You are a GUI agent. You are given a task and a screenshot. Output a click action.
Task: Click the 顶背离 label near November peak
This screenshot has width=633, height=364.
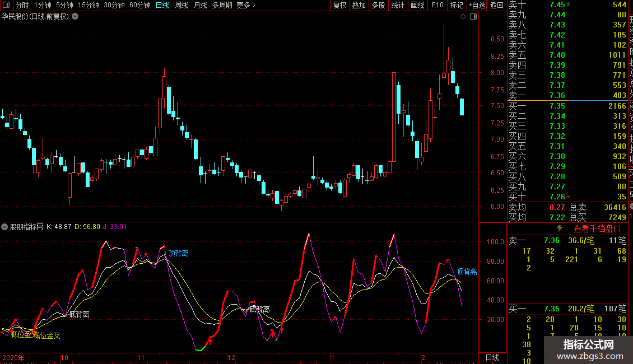pos(179,254)
